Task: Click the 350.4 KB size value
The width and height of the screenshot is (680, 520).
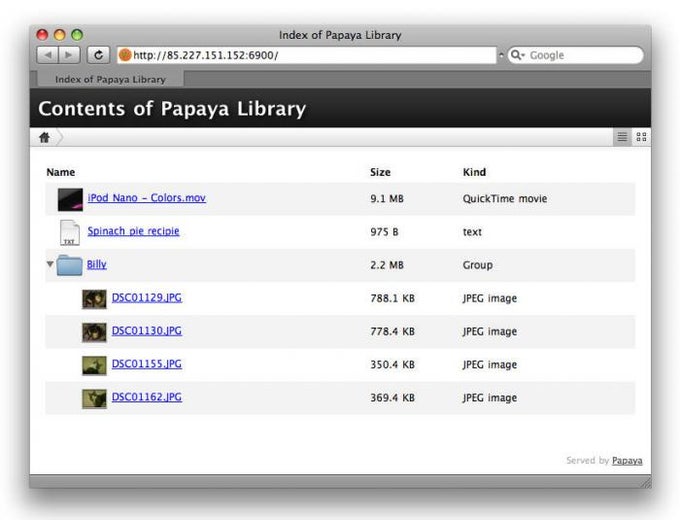Action: pyautogui.click(x=392, y=365)
